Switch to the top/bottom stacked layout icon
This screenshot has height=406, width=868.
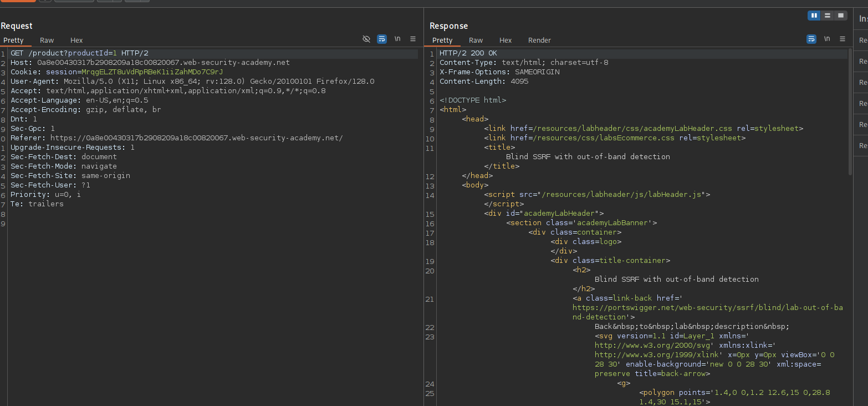point(828,16)
